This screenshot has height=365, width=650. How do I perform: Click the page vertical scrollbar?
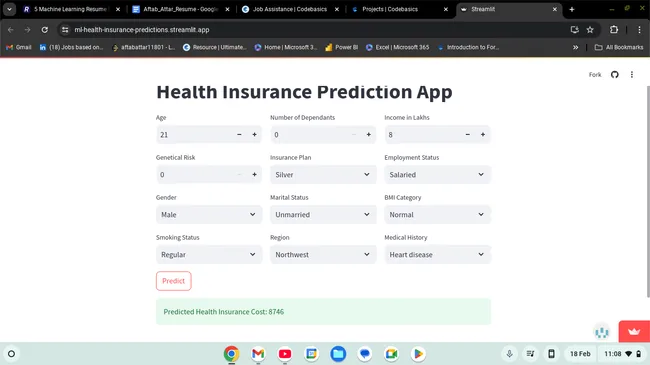pyautogui.click(x=648, y=191)
